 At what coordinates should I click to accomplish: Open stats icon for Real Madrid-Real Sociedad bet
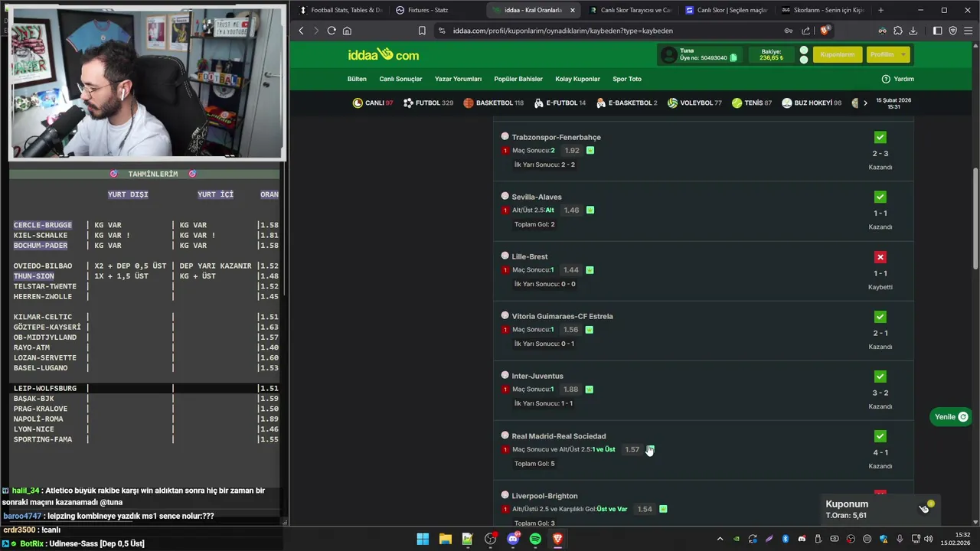650,449
